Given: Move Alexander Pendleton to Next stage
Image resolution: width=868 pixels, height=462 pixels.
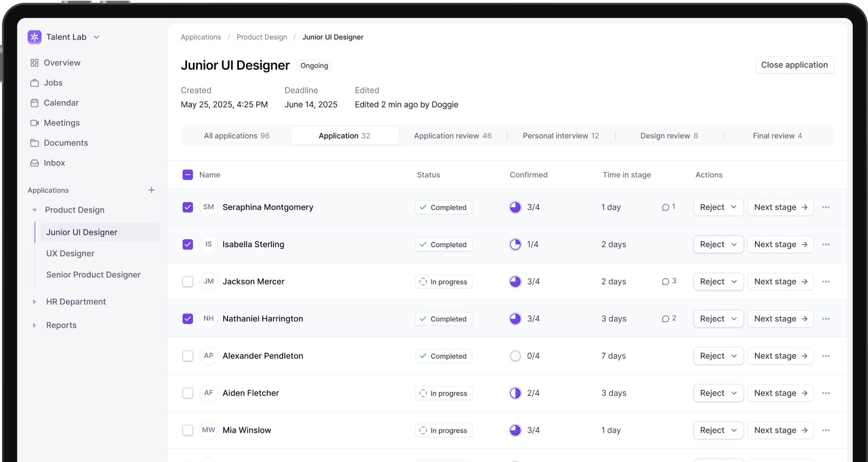Looking at the screenshot, I should click(780, 356).
